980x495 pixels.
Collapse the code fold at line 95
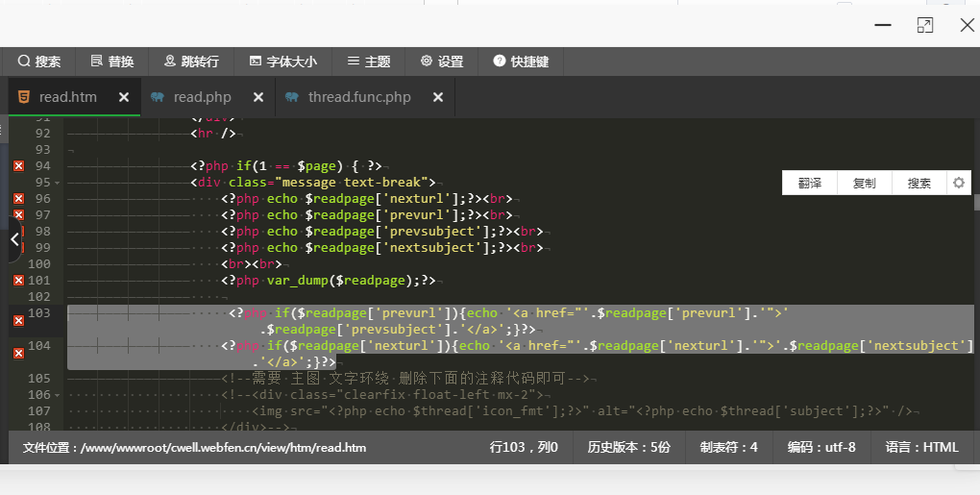(58, 183)
